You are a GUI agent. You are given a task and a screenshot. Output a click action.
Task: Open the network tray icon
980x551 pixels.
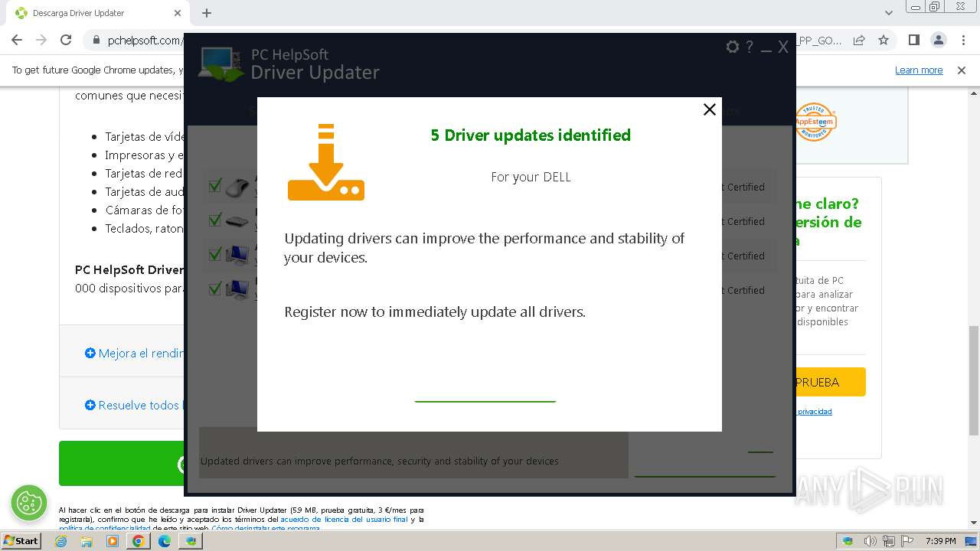point(889,541)
